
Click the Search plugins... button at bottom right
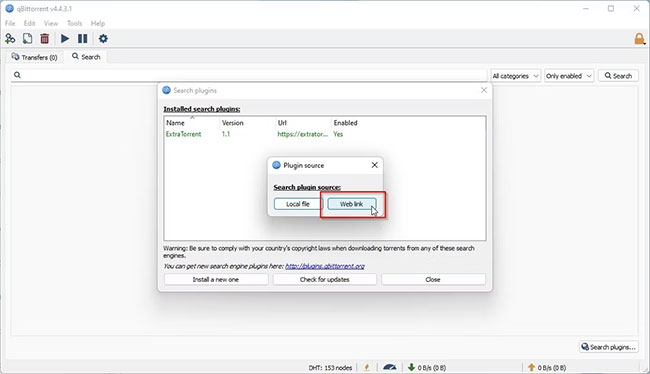[609, 347]
